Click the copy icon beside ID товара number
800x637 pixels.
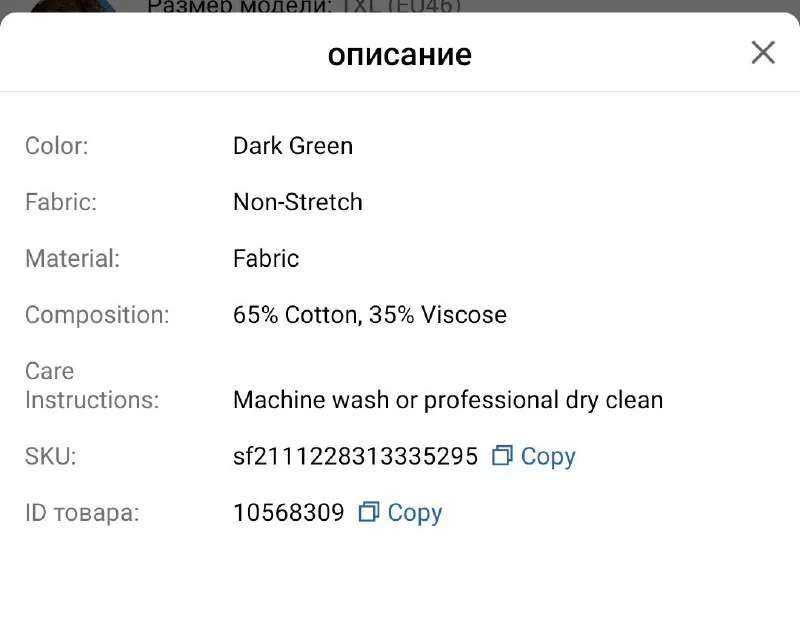pos(368,512)
